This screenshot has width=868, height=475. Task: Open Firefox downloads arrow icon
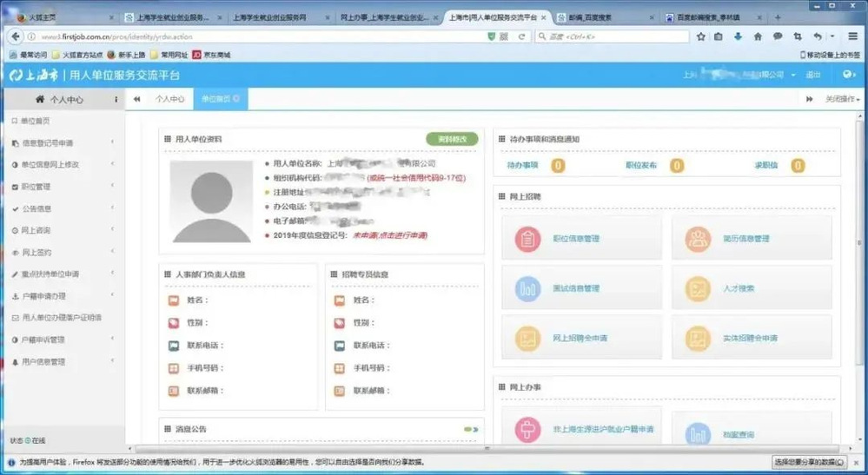tap(738, 36)
